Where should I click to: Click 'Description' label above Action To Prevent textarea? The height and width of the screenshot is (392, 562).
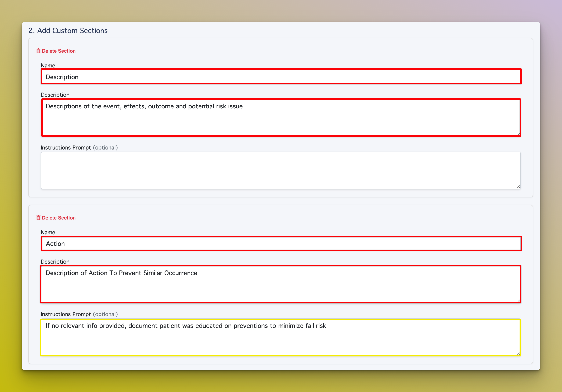(x=55, y=262)
